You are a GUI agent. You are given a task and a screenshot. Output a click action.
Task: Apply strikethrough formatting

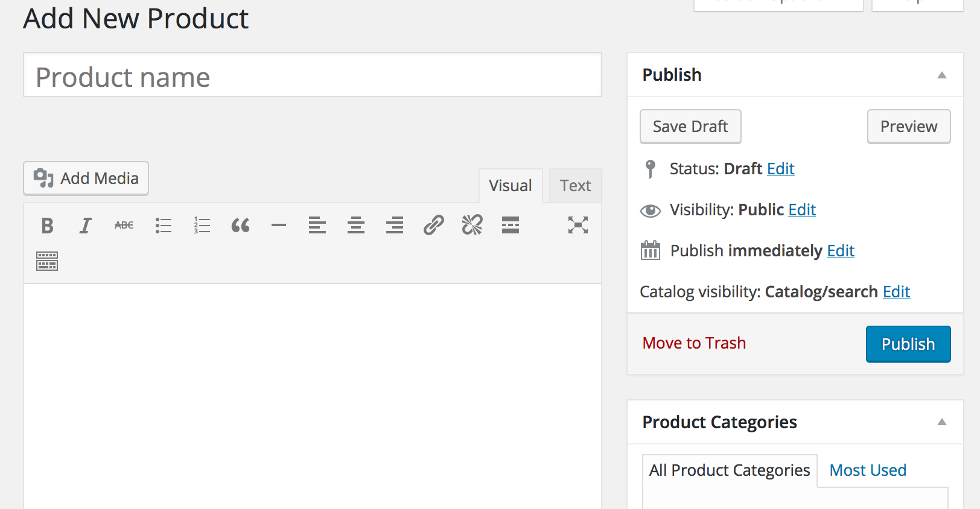click(x=124, y=226)
